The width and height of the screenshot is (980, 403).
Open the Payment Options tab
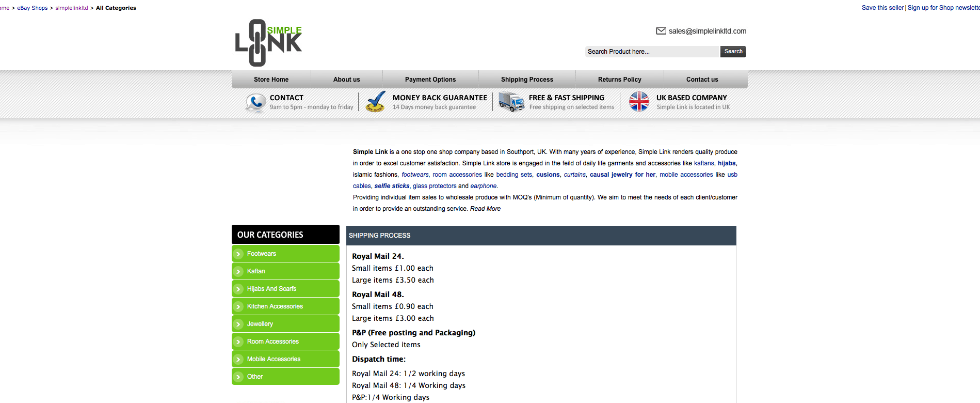click(430, 80)
